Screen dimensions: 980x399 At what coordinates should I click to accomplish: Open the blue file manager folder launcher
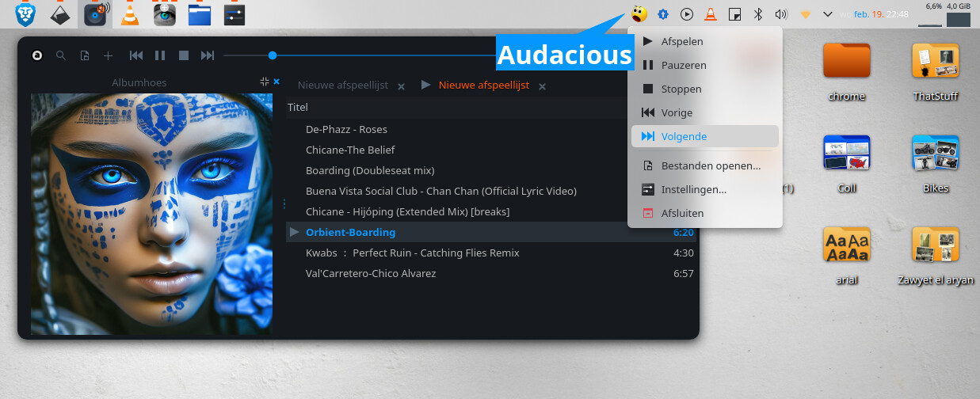199,14
